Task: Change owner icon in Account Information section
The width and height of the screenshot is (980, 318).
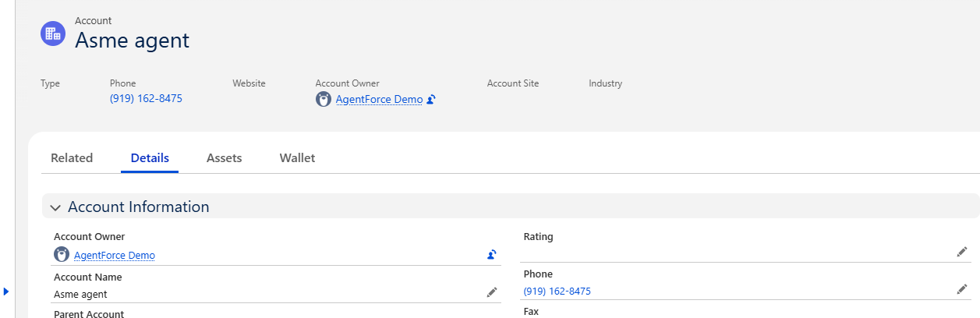Action: tap(492, 255)
